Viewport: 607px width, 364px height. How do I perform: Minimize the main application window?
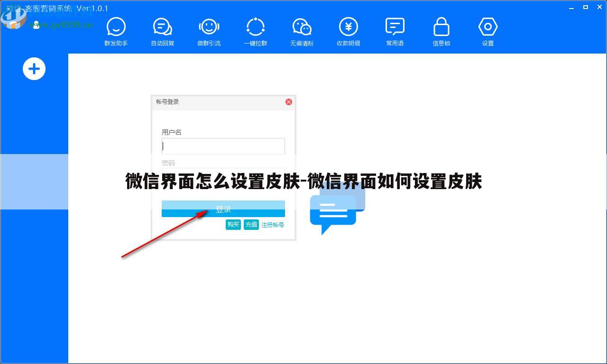click(x=572, y=7)
